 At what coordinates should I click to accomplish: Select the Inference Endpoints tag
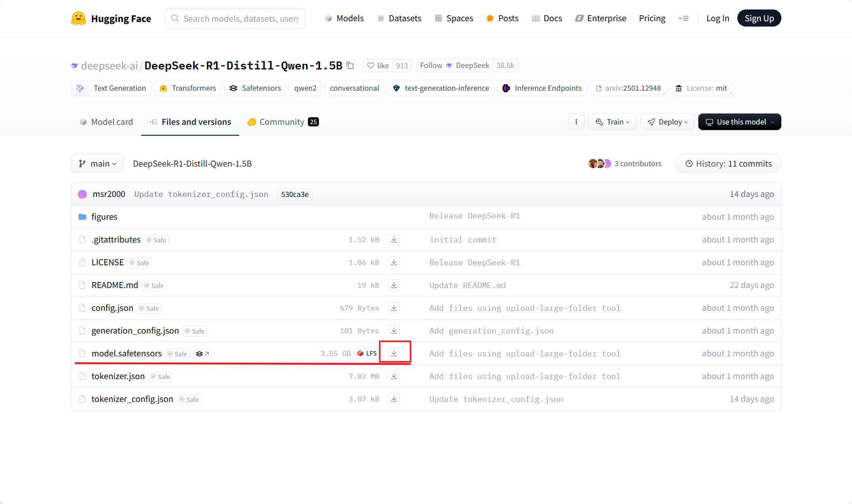coord(542,88)
